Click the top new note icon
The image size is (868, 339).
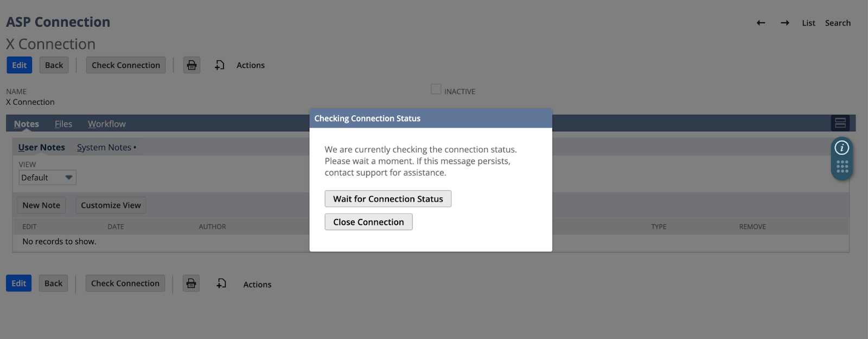point(219,65)
